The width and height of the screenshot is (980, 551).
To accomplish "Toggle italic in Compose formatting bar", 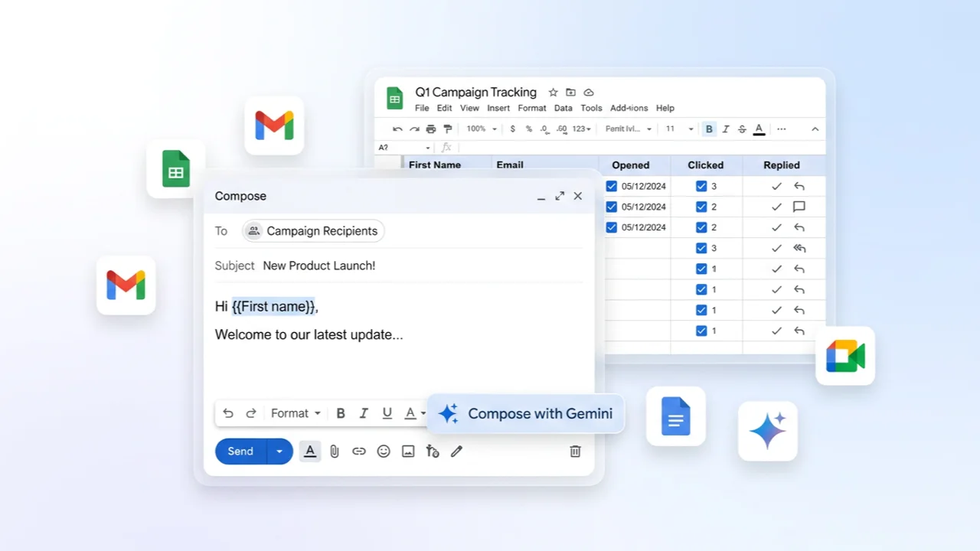I will click(364, 413).
